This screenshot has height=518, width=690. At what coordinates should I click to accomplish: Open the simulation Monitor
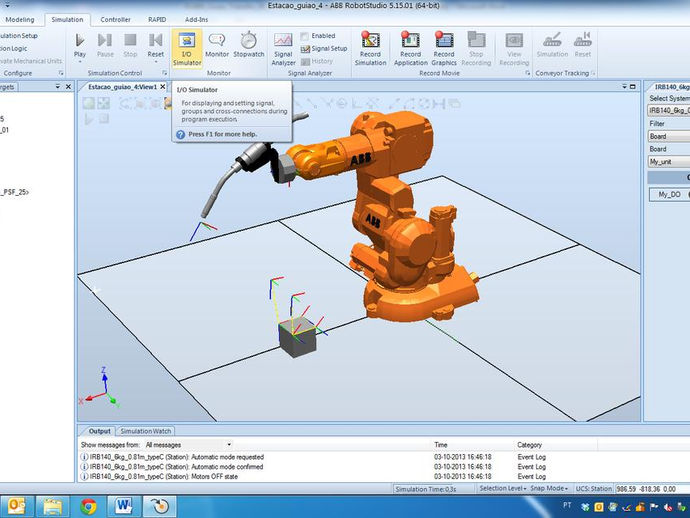(x=217, y=44)
